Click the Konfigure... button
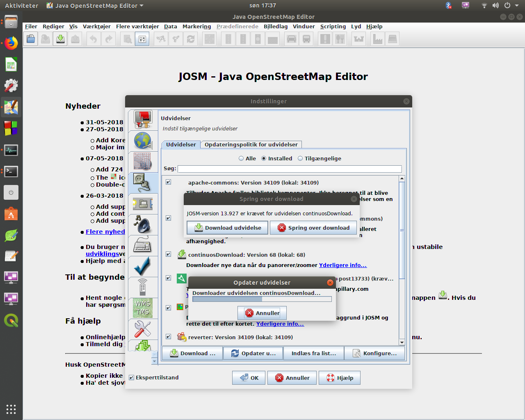525x420 pixels. [374, 353]
